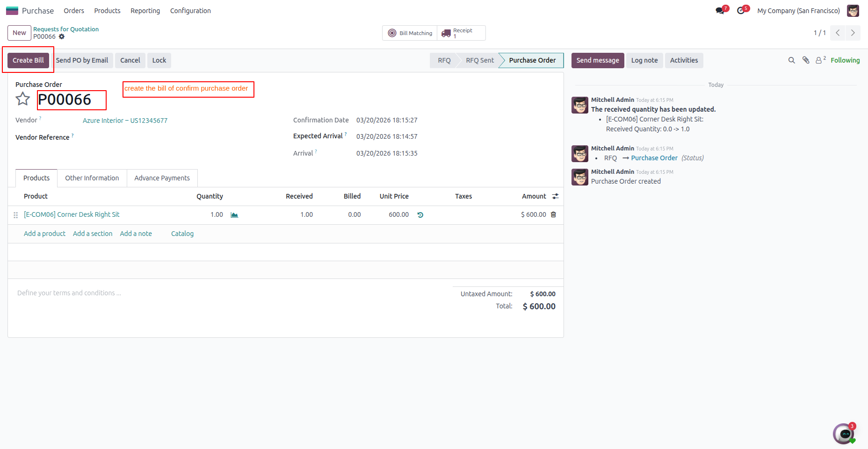Search chatter messages magnifier icon
Image resolution: width=868 pixels, height=449 pixels.
(792, 60)
